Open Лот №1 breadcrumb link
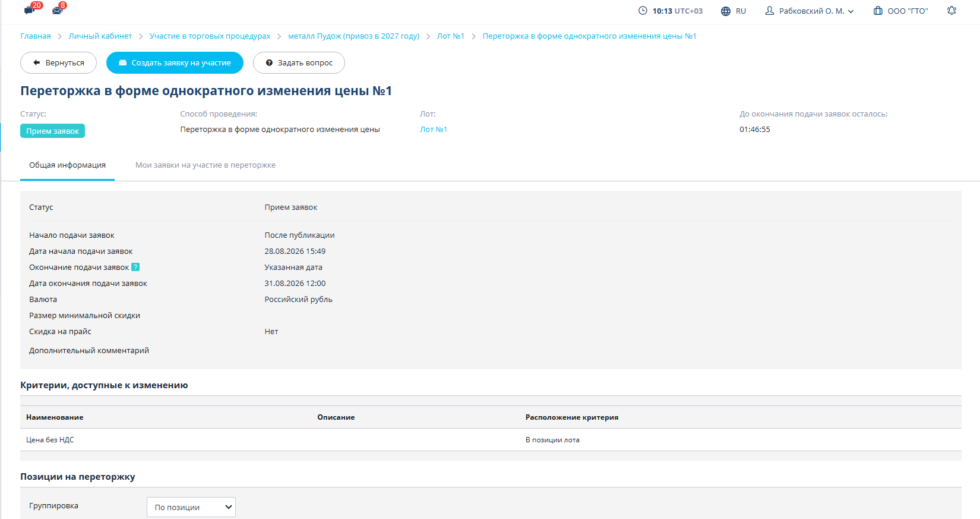The image size is (980, 519). [x=451, y=36]
